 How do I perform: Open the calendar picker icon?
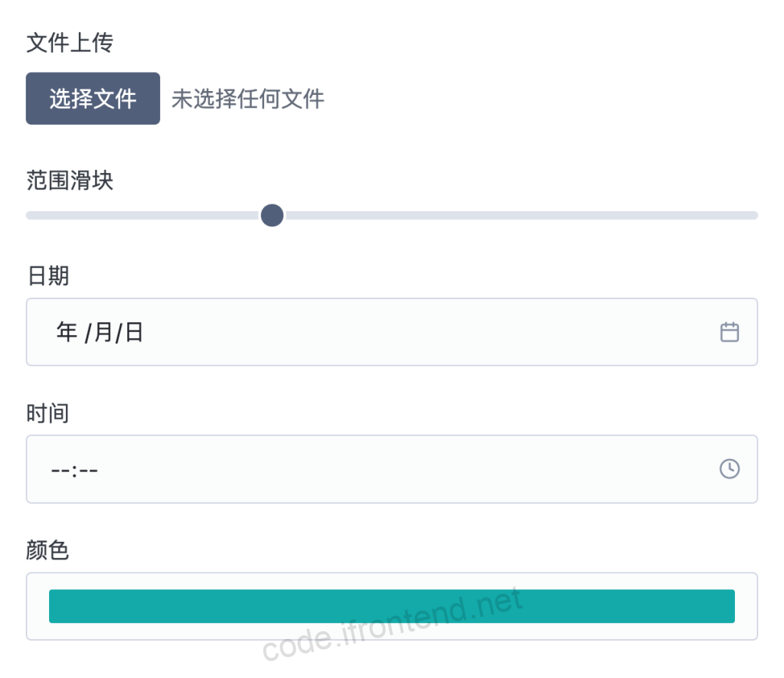[x=730, y=332]
